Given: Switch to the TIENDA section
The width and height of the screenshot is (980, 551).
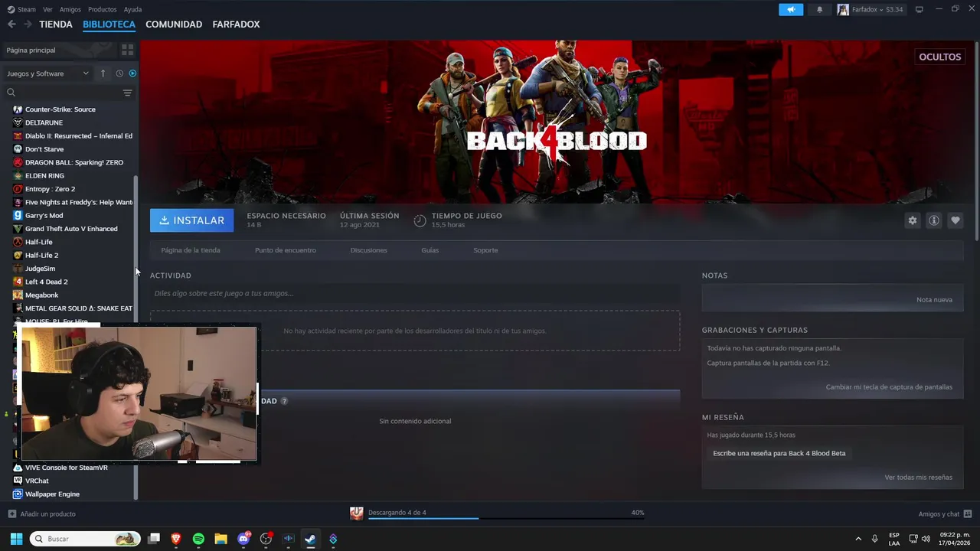Looking at the screenshot, I should click(x=56, y=24).
